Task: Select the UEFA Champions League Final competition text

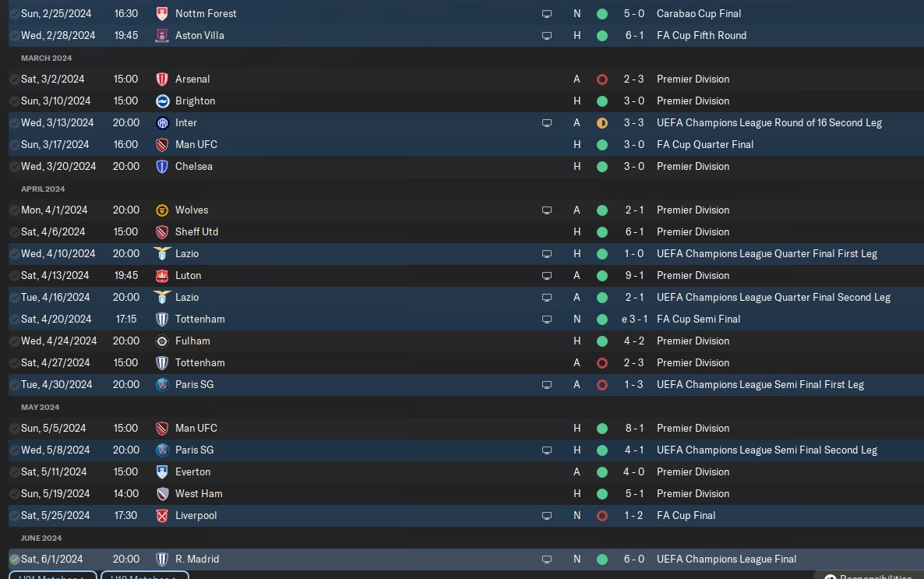Action: 726,559
